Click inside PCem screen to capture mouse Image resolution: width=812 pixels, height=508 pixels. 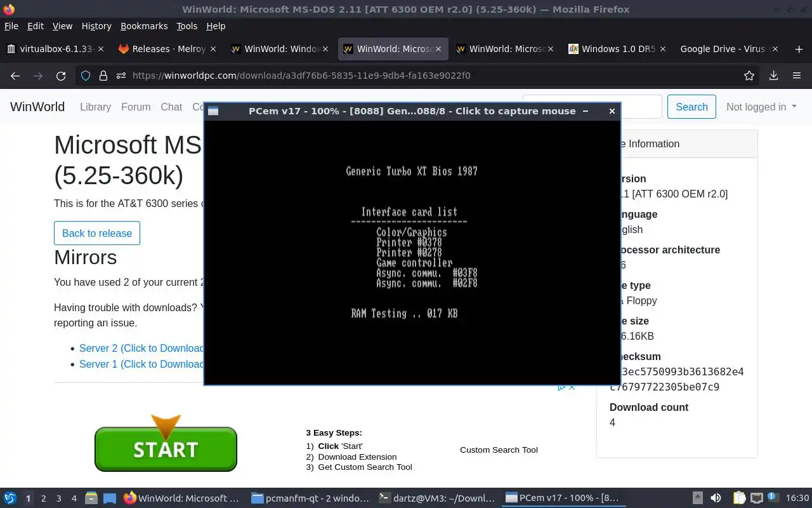point(412,251)
